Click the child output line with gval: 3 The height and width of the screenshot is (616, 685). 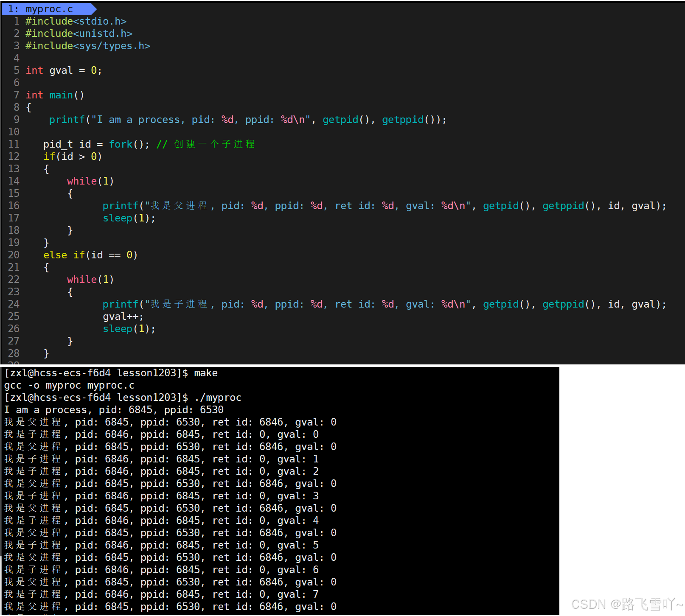coord(161,496)
